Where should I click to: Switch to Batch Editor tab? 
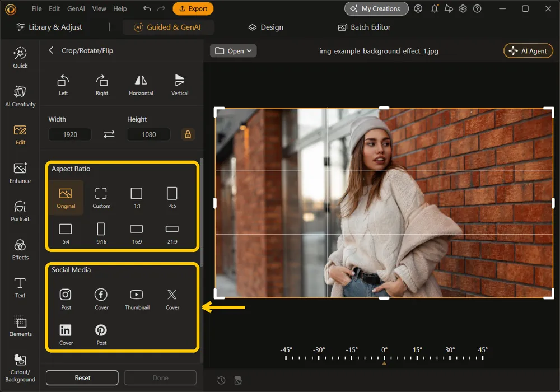[365, 27]
